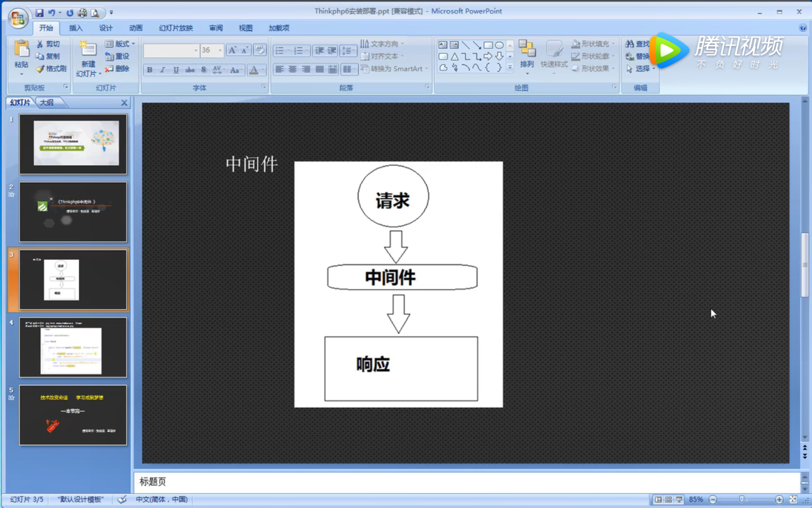Image resolution: width=812 pixels, height=508 pixels.
Task: Copy selection using 复制
Action: tap(48, 56)
